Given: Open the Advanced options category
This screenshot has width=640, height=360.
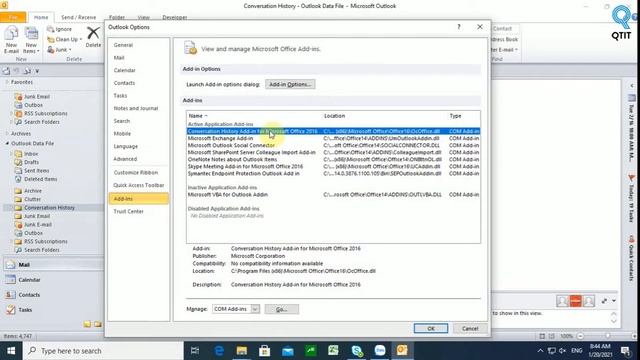Looking at the screenshot, I should tap(125, 159).
